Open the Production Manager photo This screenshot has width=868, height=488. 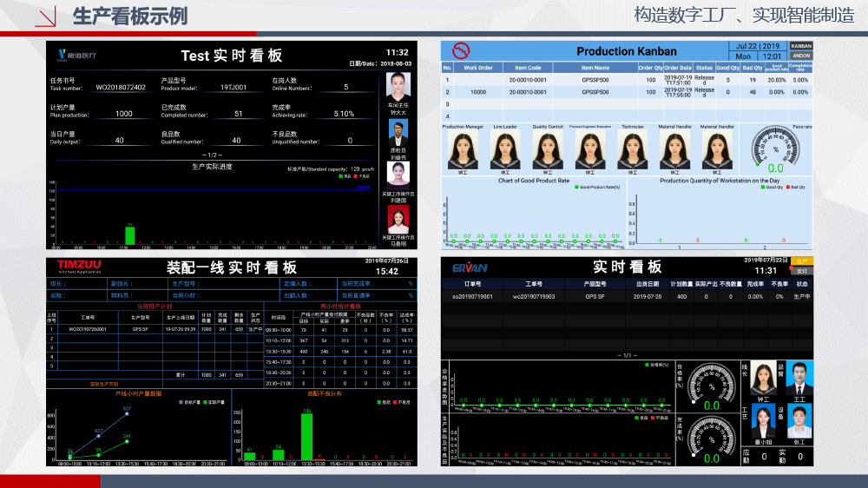(x=463, y=149)
